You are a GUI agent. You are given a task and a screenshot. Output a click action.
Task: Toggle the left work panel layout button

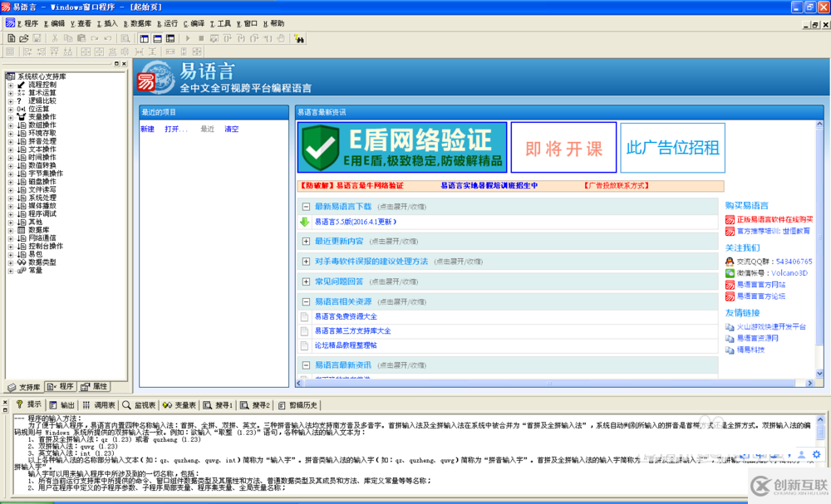(x=144, y=38)
